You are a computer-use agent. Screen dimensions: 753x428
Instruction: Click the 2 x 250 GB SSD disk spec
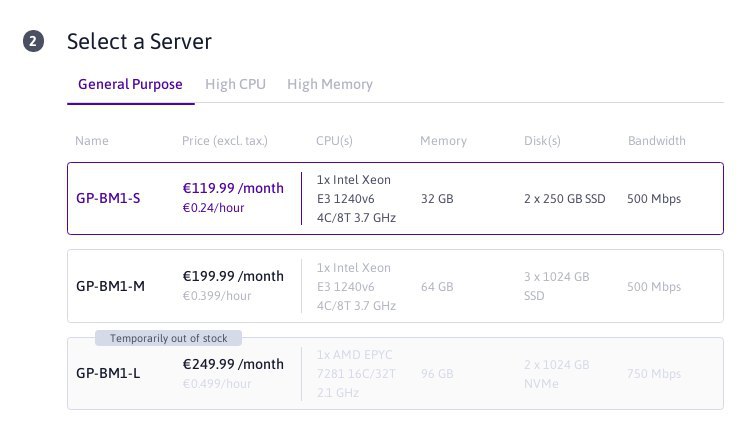(565, 198)
